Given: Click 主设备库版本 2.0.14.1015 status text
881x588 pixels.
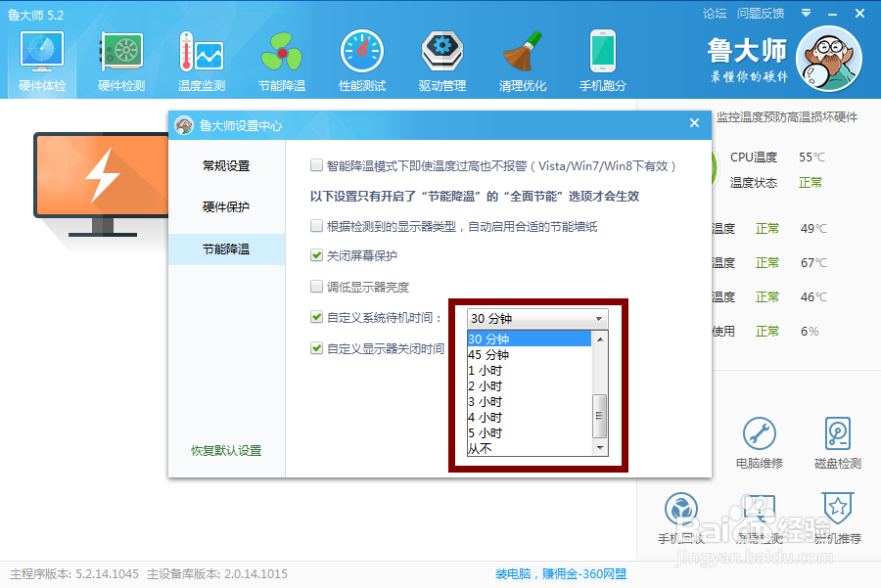Looking at the screenshot, I should pyautogui.click(x=217, y=574).
